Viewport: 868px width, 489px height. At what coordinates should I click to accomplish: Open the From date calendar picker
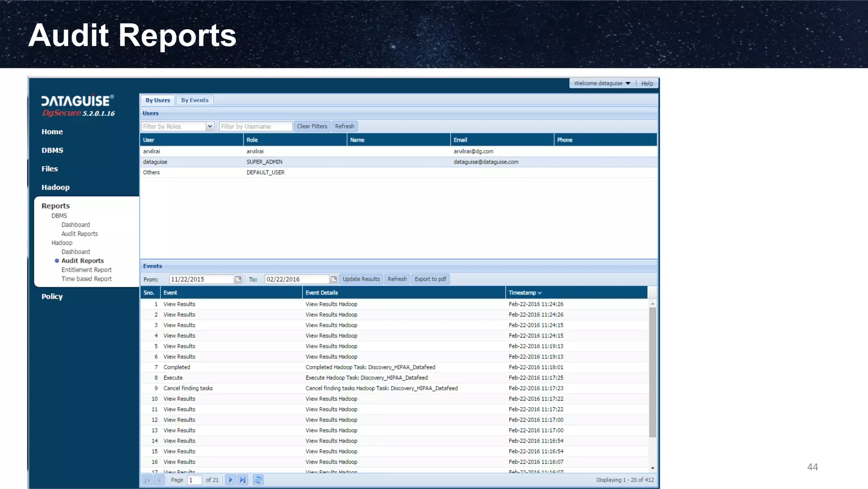point(238,279)
